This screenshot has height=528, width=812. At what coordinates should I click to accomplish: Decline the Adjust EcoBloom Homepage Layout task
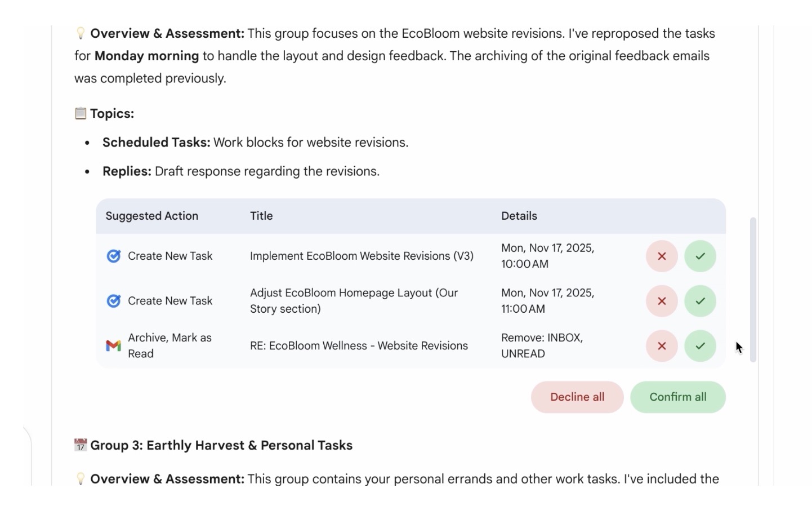[662, 301]
